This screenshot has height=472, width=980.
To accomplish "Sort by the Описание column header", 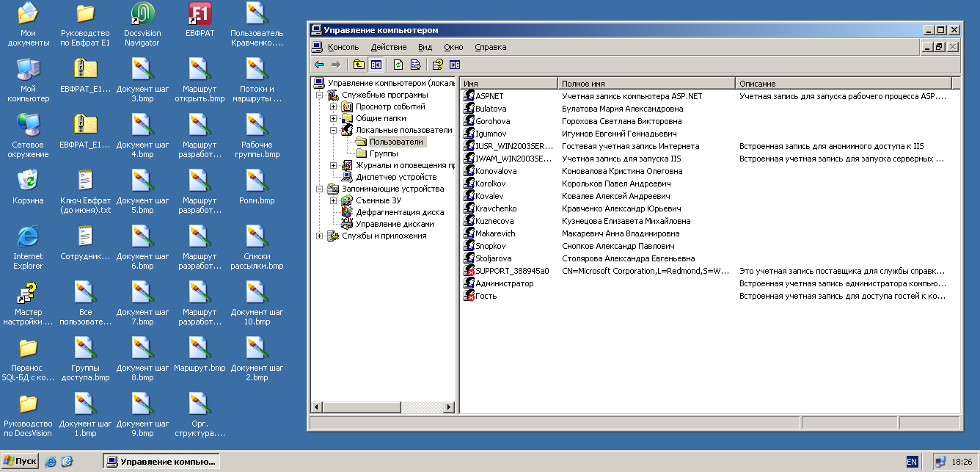I will pos(844,83).
